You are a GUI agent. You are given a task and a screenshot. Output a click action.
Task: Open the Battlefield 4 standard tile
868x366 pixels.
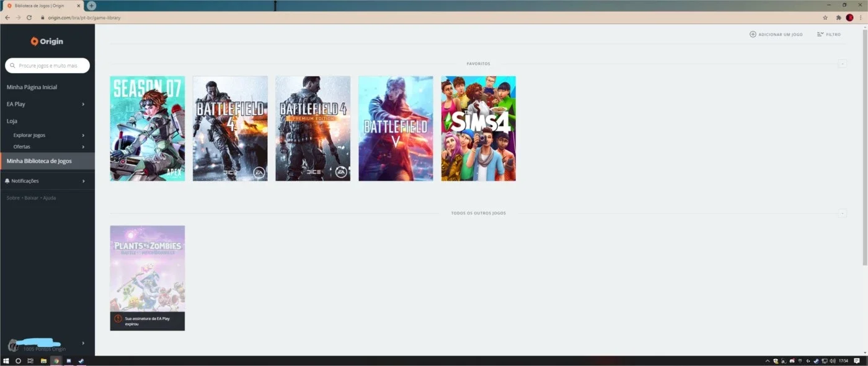click(x=230, y=128)
